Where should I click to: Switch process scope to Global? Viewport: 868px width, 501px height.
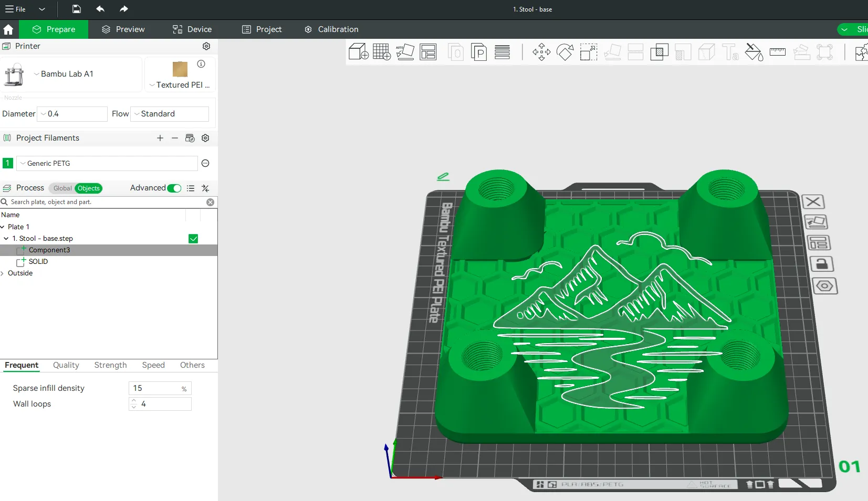pyautogui.click(x=62, y=188)
